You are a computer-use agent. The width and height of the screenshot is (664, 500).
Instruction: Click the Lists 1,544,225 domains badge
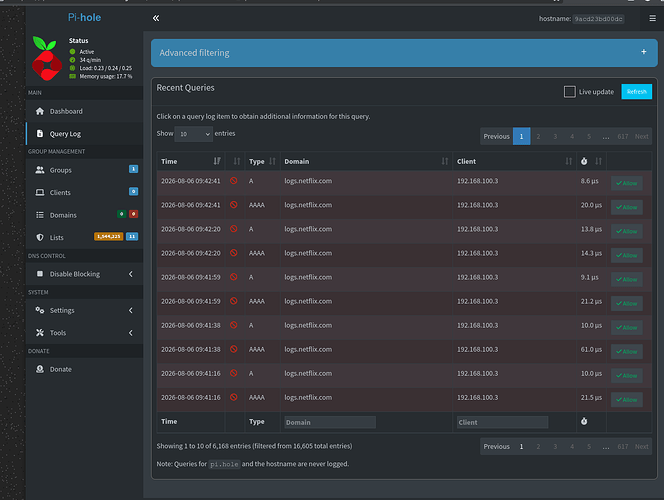click(x=108, y=237)
